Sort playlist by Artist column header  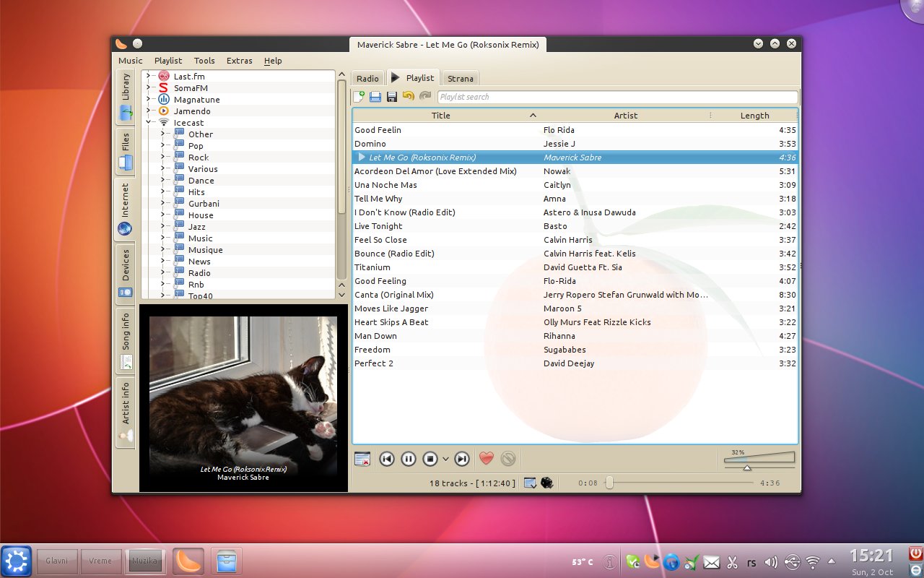626,115
